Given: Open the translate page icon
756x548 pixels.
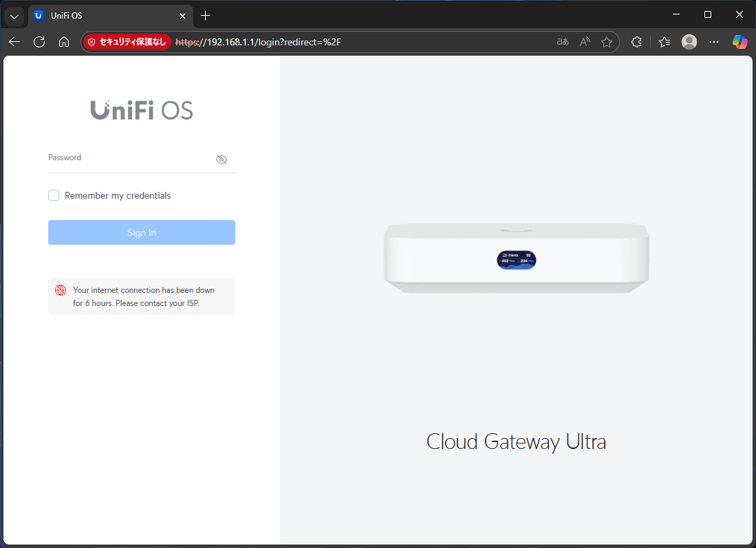Looking at the screenshot, I should [x=563, y=42].
